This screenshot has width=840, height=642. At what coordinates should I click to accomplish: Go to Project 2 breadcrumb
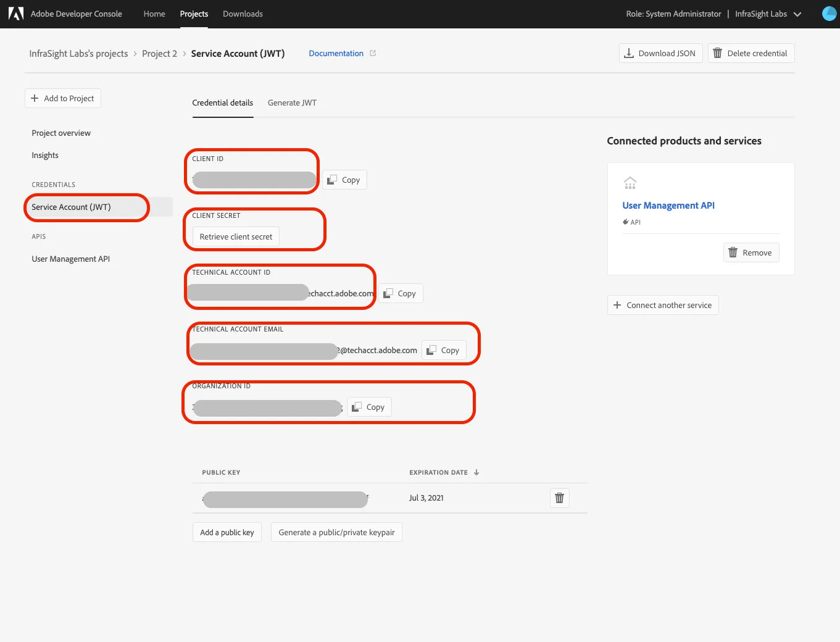(x=159, y=54)
